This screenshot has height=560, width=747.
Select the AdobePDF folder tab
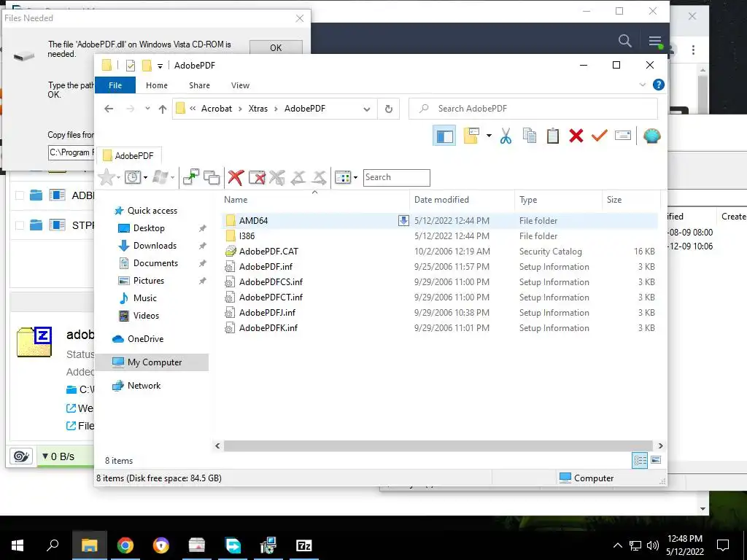pos(130,156)
